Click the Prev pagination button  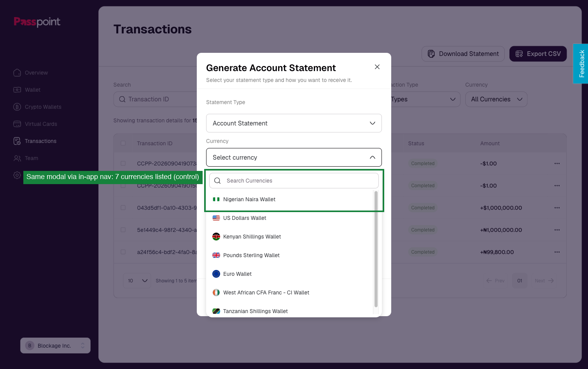[x=495, y=280]
